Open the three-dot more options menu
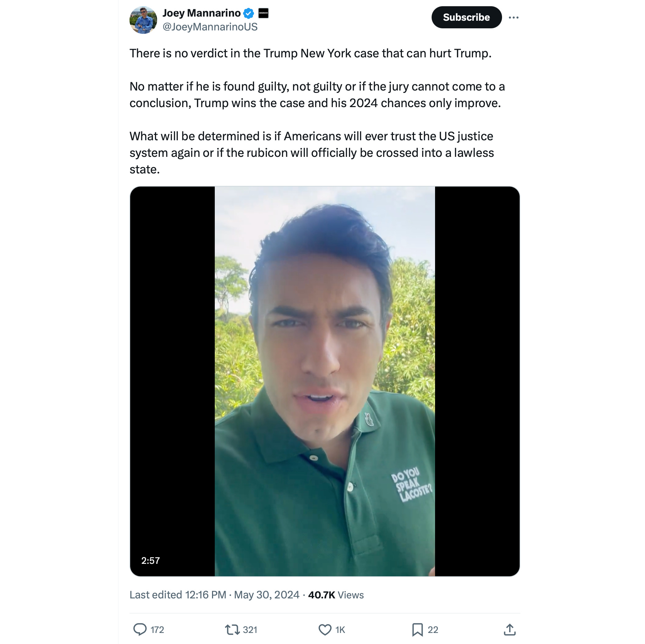 pos(513,18)
